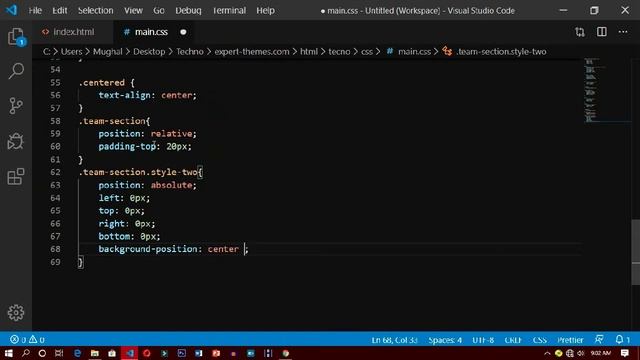
Task: Show hidden system tray icons
Action: (547, 353)
